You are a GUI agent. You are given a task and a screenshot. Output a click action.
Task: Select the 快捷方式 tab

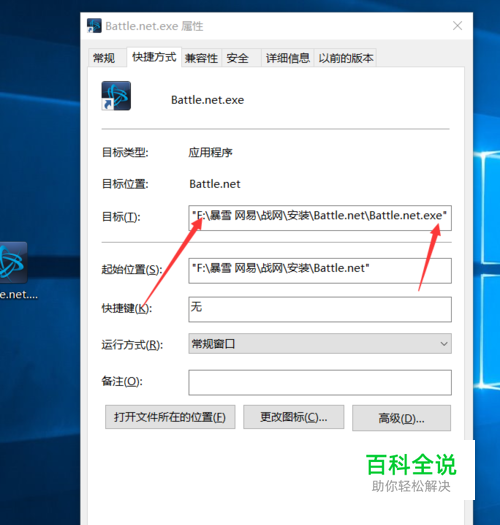[154, 57]
